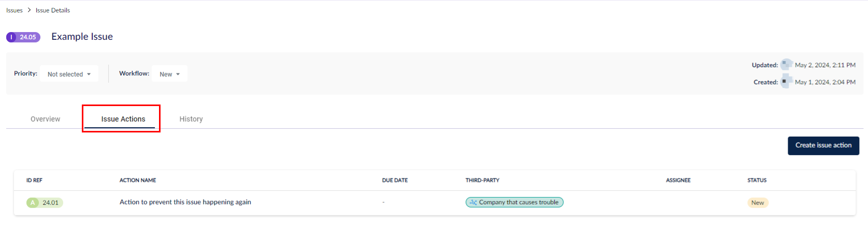Open the Priority dropdown
868x238 pixels.
coord(69,74)
